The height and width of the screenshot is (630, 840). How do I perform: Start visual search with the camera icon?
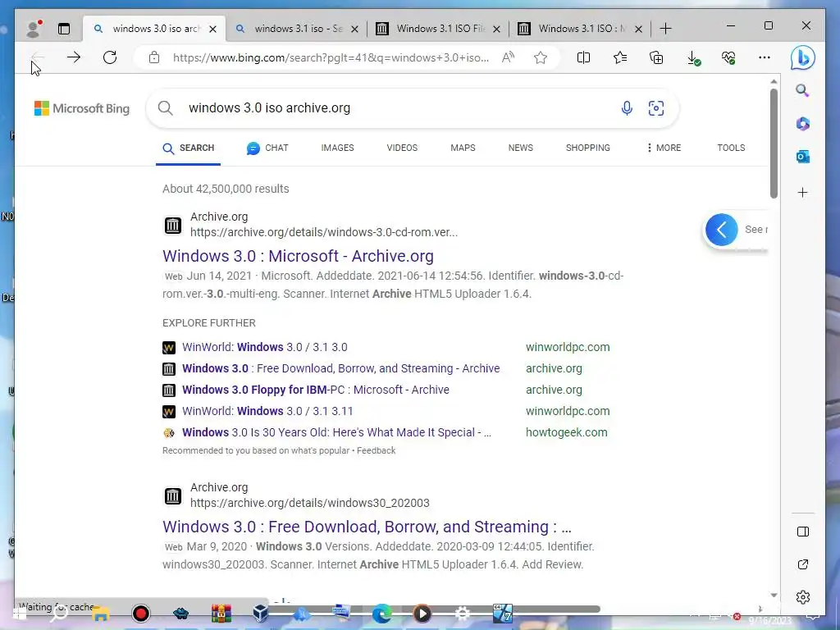[x=655, y=108]
